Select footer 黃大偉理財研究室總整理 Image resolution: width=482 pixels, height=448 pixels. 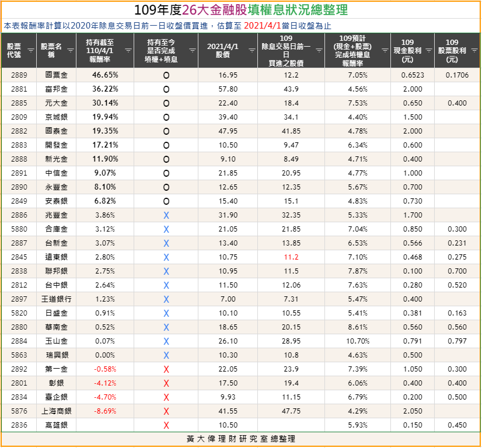[241, 439]
